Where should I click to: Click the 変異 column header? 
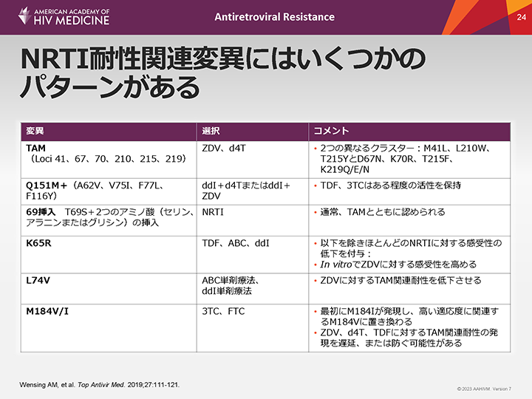[x=35, y=131]
